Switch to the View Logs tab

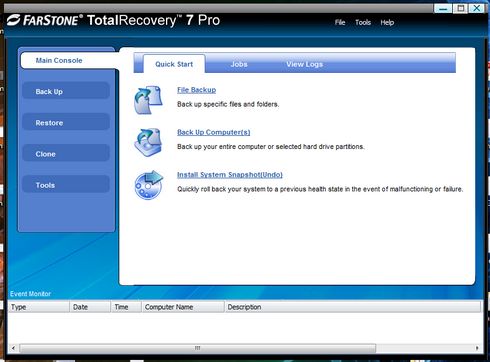[x=304, y=64]
